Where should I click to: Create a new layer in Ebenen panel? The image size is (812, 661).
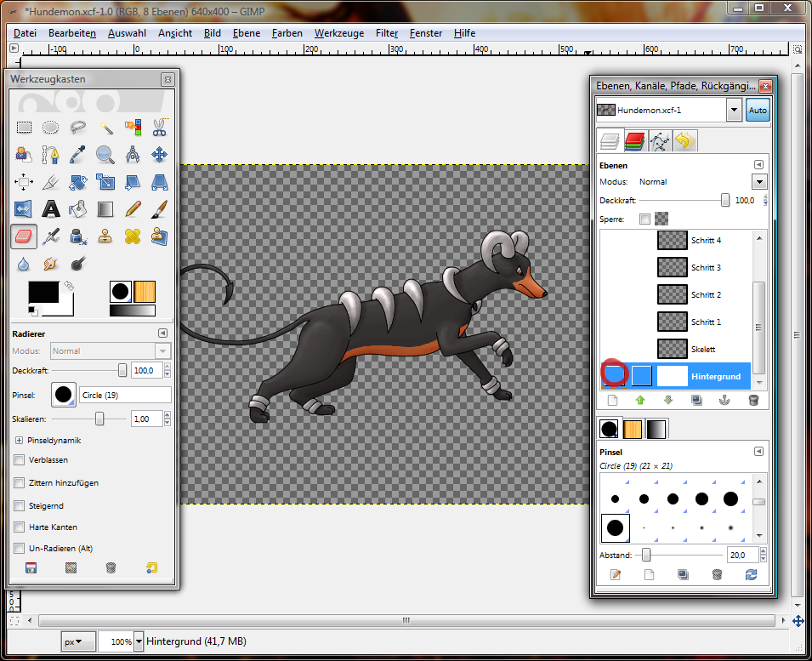[613, 400]
